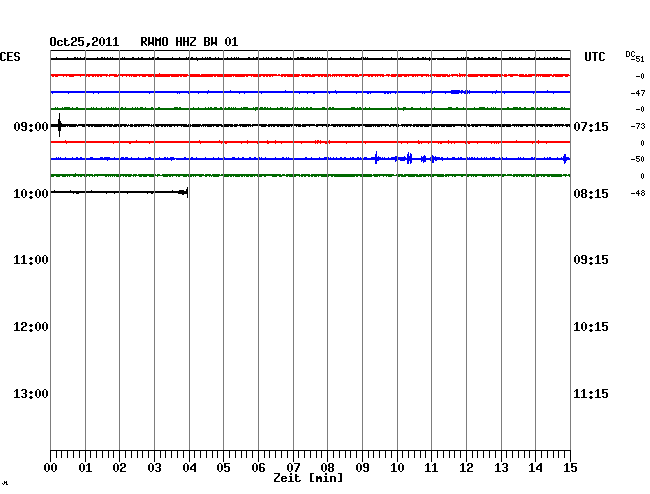The height and width of the screenshot is (494, 650).
Task: Select the DC offset value "-73"
Action: (638, 126)
